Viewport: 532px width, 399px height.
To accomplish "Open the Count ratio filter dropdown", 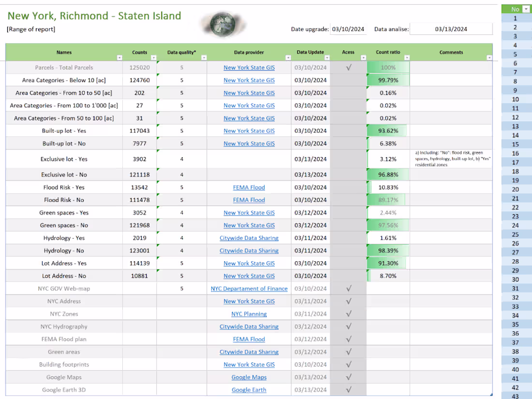I will click(407, 57).
